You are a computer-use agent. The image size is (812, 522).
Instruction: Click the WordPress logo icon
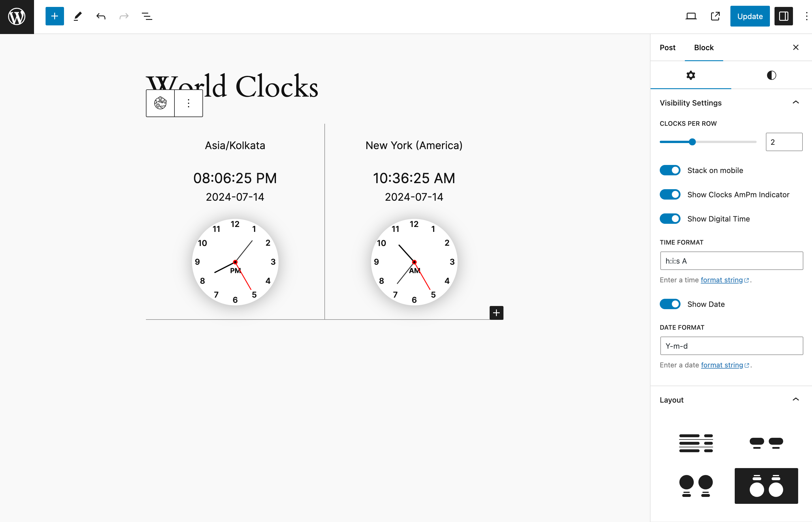coord(16,16)
